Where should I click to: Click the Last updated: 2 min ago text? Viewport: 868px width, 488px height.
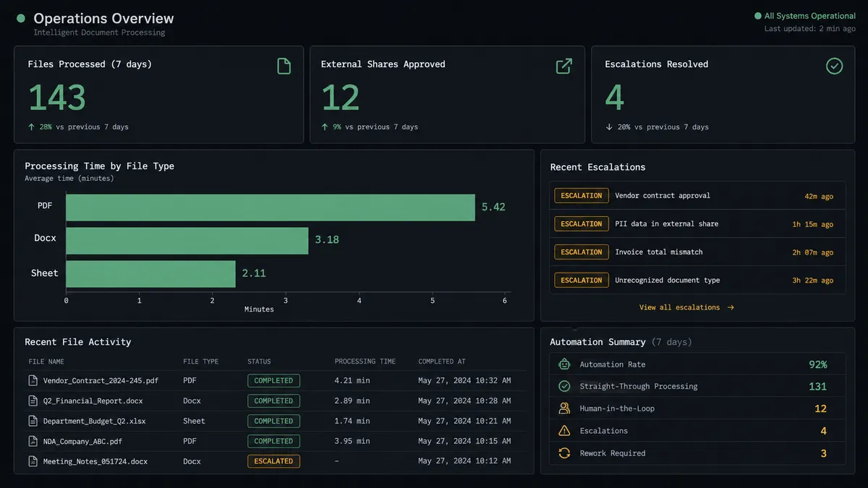point(810,29)
